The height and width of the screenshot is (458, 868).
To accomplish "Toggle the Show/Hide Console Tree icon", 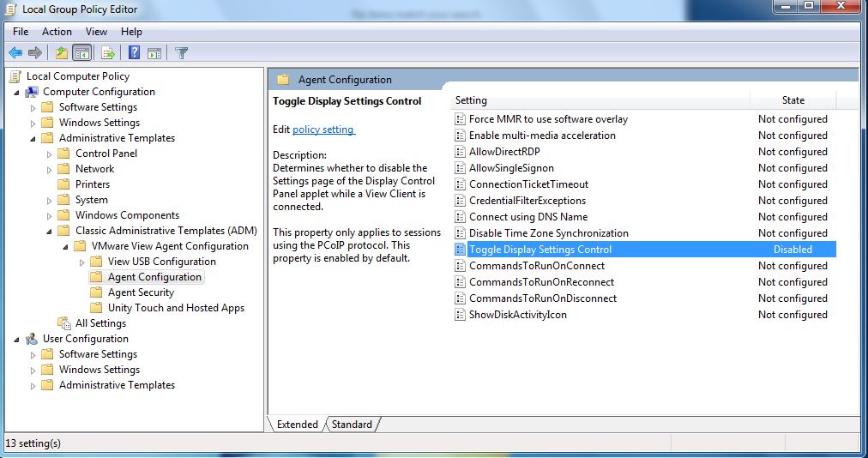I will click(82, 53).
